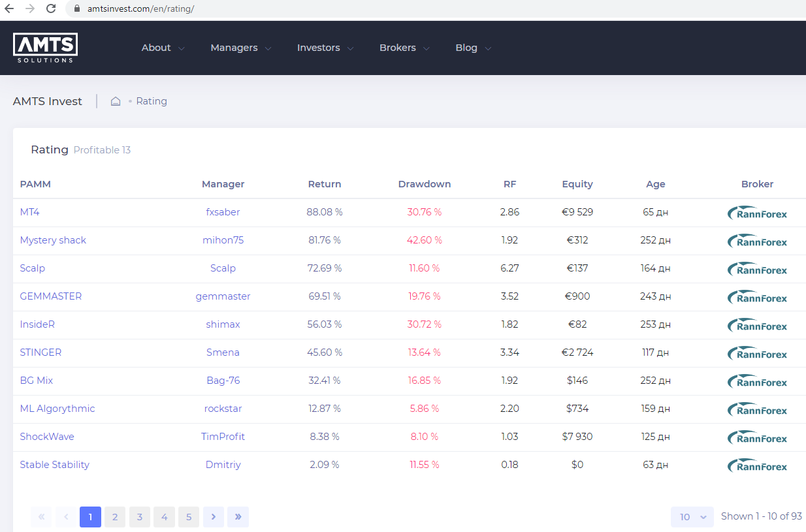Click RannForex logo in Stable Stability row

click(x=757, y=465)
